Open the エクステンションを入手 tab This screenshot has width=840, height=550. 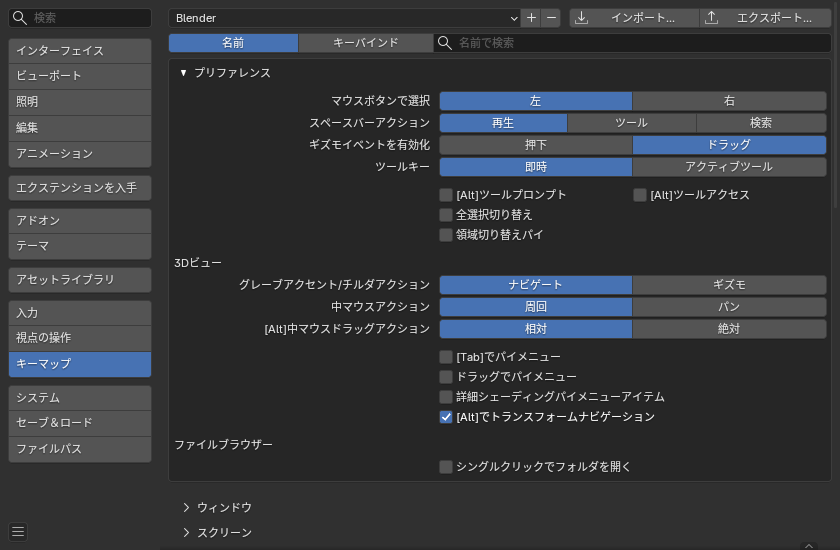point(80,188)
